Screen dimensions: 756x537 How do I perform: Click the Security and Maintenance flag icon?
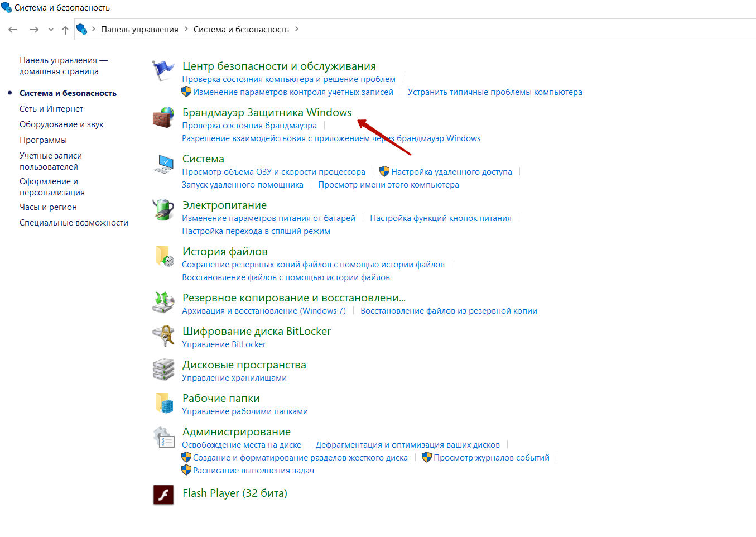163,71
